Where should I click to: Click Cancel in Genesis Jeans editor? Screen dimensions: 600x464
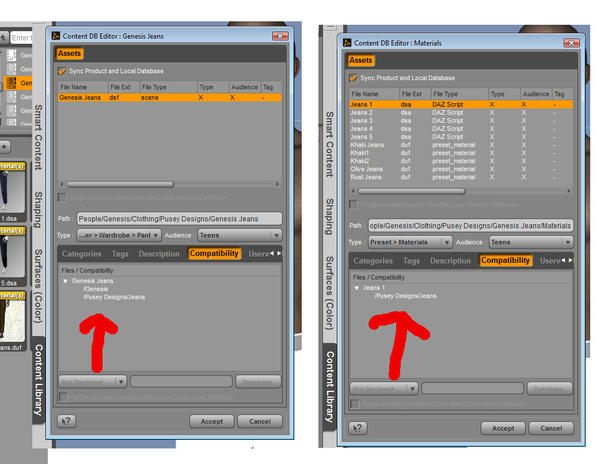coord(260,421)
